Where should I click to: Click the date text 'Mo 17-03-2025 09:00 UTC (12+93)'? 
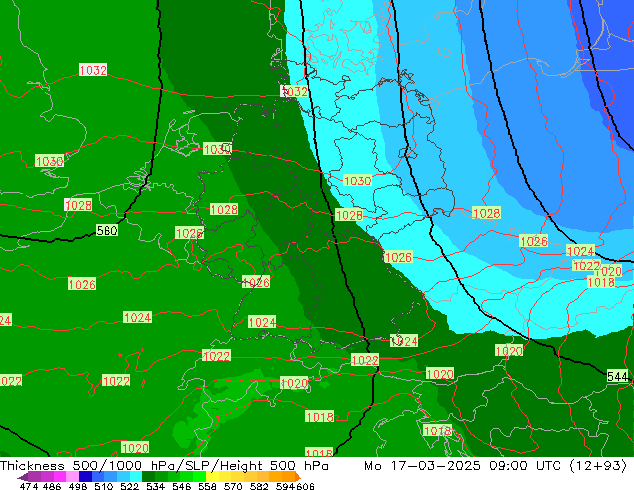pos(495,466)
